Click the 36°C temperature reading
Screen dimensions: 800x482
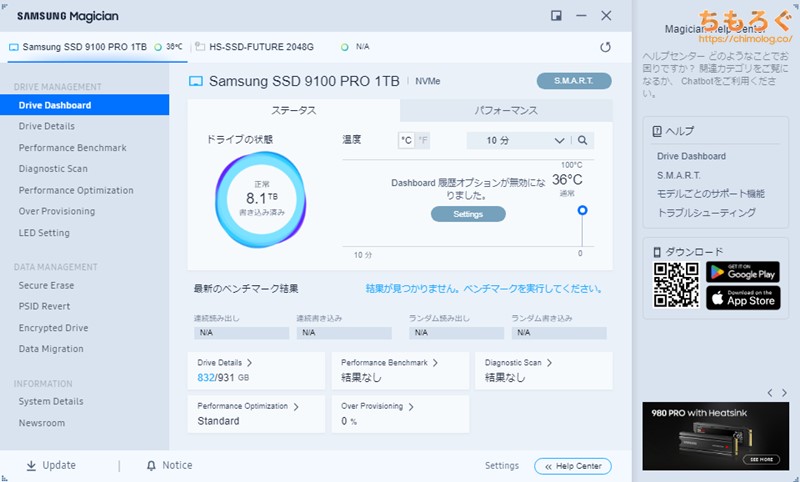567,180
